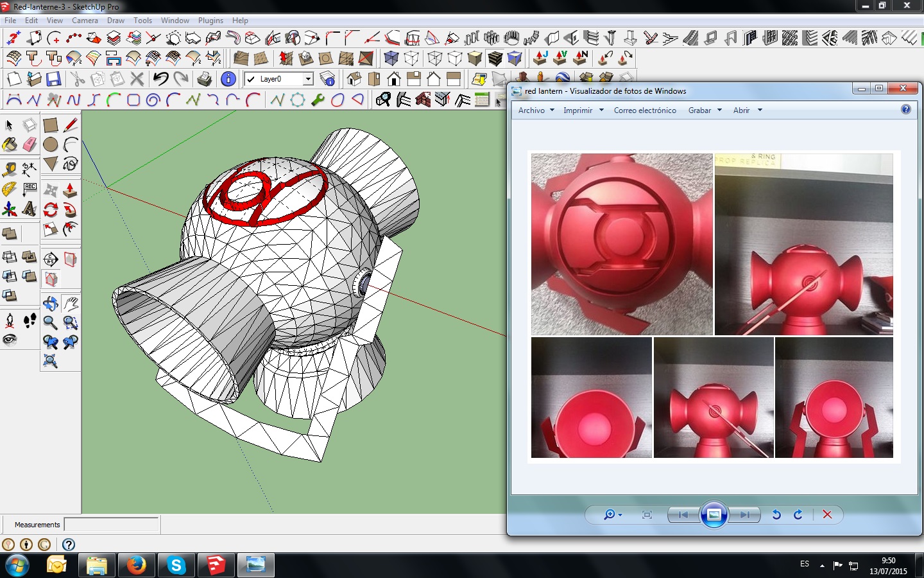924x578 pixels.
Task: Select the Orbit camera tool
Action: point(51,303)
